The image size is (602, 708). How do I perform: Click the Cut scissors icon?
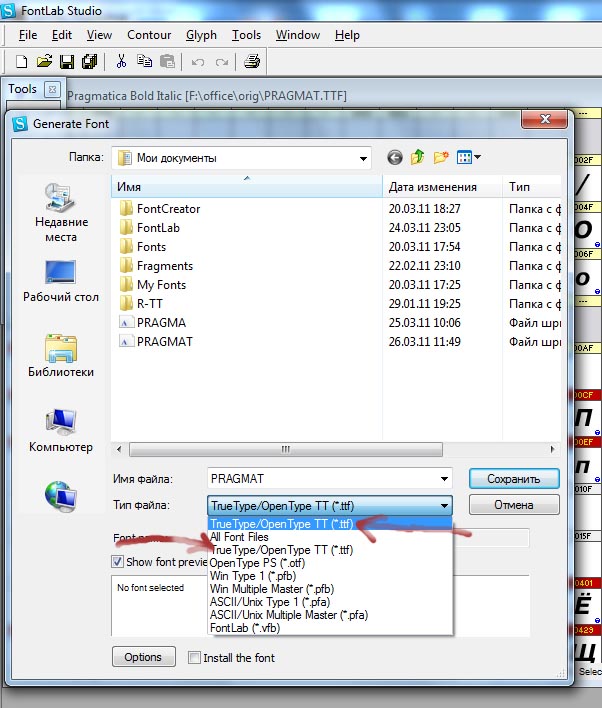point(121,61)
